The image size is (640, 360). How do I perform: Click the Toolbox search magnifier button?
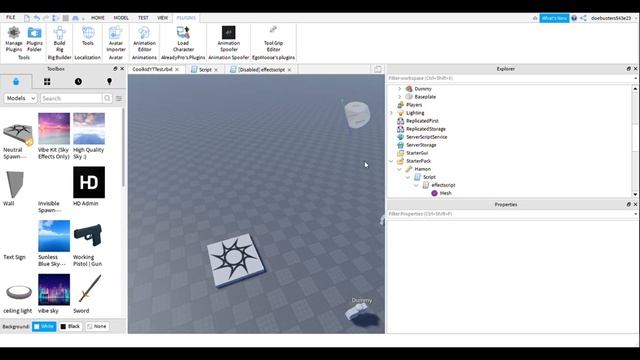[107, 98]
